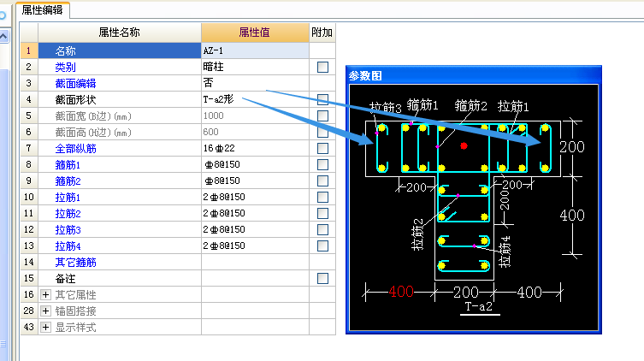
Task: Click the red center point in diagram
Action: coord(464,145)
